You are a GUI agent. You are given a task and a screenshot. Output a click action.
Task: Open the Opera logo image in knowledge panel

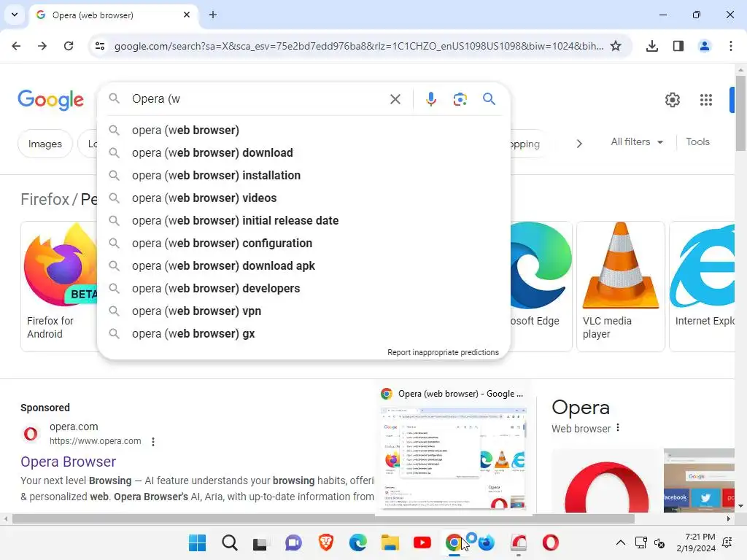pos(606,481)
